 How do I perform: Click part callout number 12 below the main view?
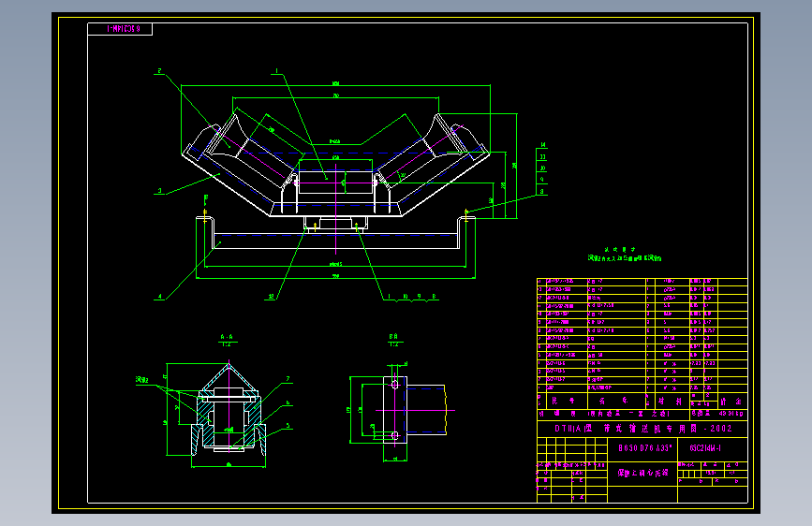pyautogui.click(x=271, y=297)
